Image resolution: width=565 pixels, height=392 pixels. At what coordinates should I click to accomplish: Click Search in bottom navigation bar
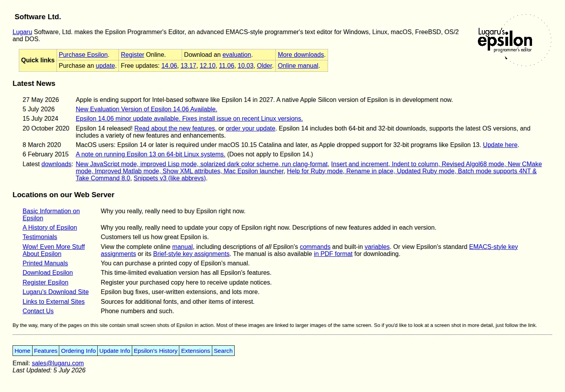[x=223, y=351]
